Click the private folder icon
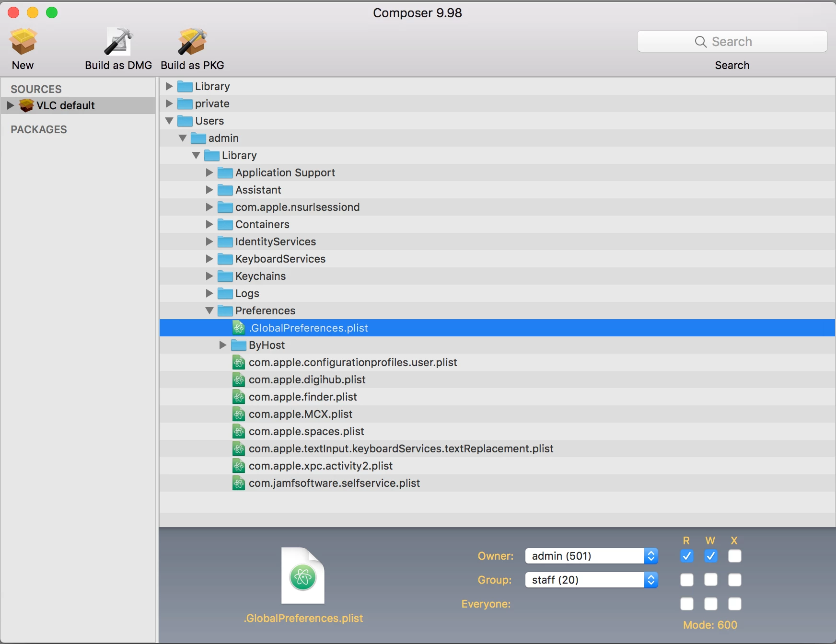 point(185,104)
